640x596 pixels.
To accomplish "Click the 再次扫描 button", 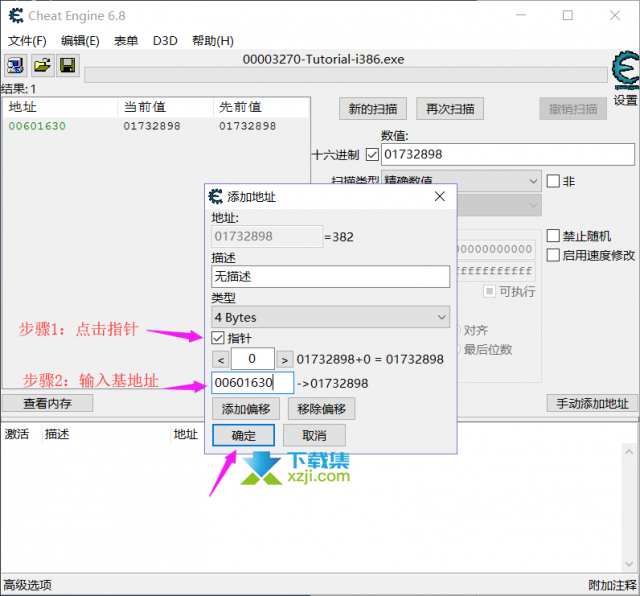I will 450,109.
